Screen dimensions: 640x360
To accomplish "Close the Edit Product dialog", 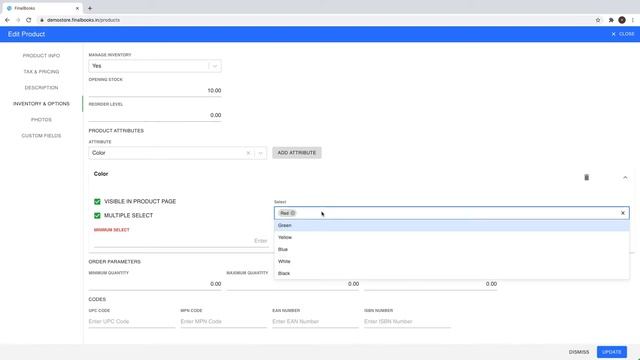I will click(x=623, y=34).
